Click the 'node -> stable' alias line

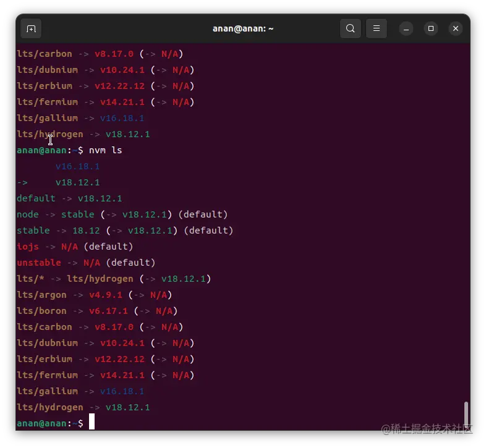point(122,214)
